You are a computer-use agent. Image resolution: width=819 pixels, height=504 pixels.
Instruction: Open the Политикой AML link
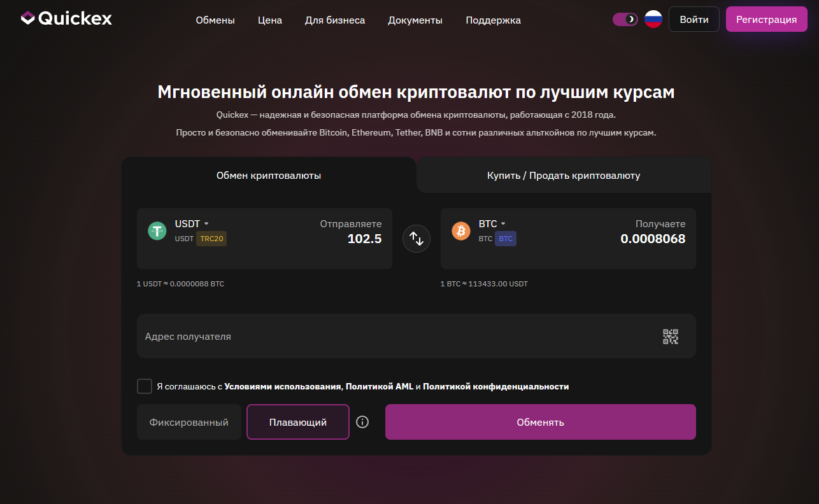tap(380, 386)
